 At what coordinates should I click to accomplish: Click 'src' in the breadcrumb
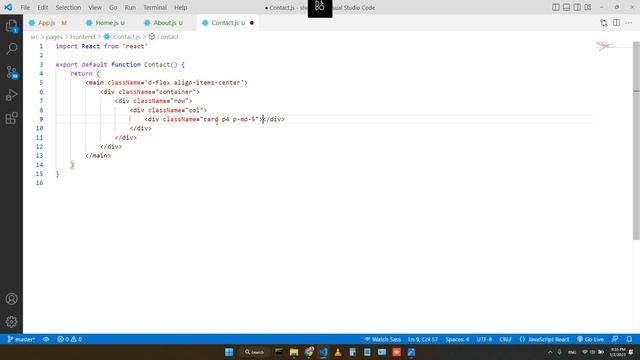pos(34,37)
